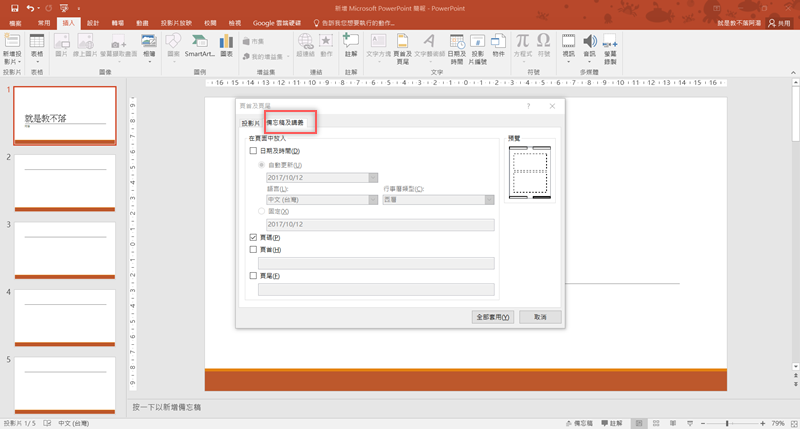The width and height of the screenshot is (800, 429).
Task: Enable the 日期及時間 checkbox
Action: [254, 151]
